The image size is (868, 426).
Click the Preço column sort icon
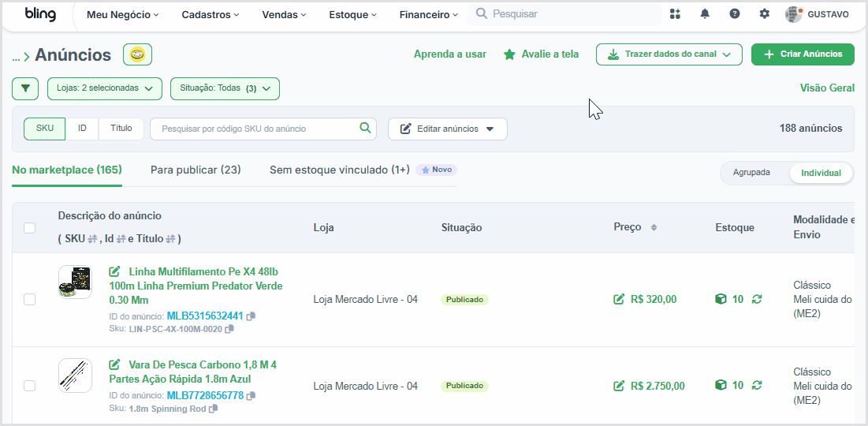click(x=654, y=228)
